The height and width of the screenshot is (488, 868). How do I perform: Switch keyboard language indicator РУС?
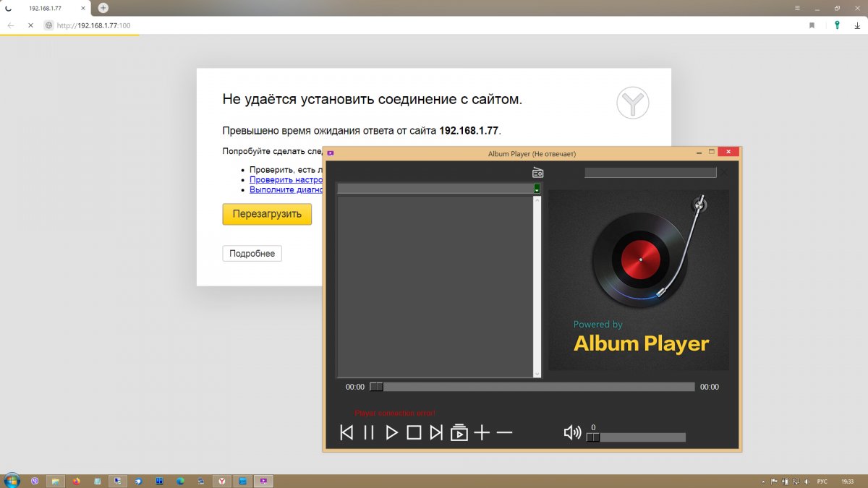click(x=822, y=481)
